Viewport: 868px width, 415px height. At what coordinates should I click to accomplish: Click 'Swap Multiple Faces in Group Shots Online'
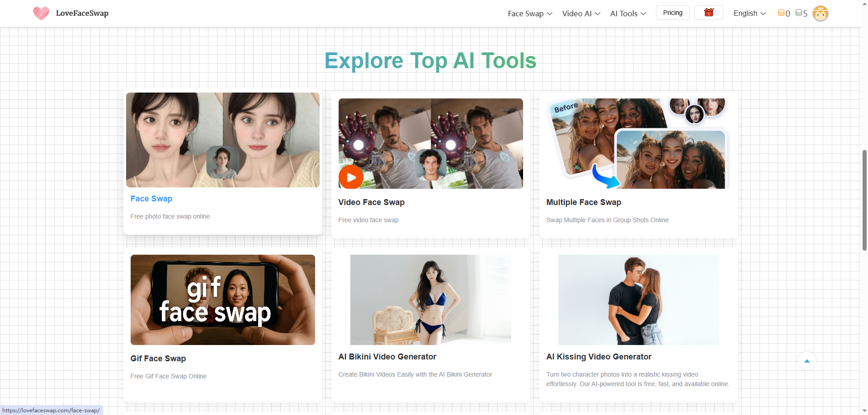coord(607,220)
